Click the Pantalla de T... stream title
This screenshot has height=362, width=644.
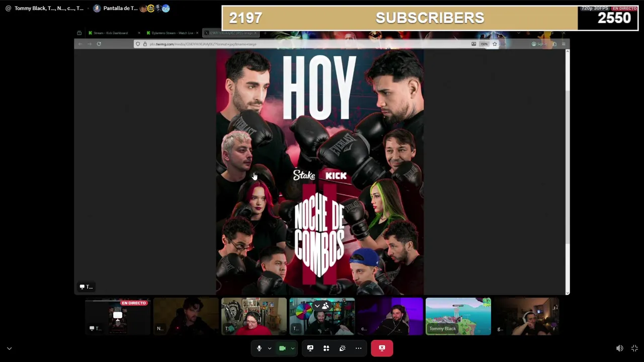(120, 8)
